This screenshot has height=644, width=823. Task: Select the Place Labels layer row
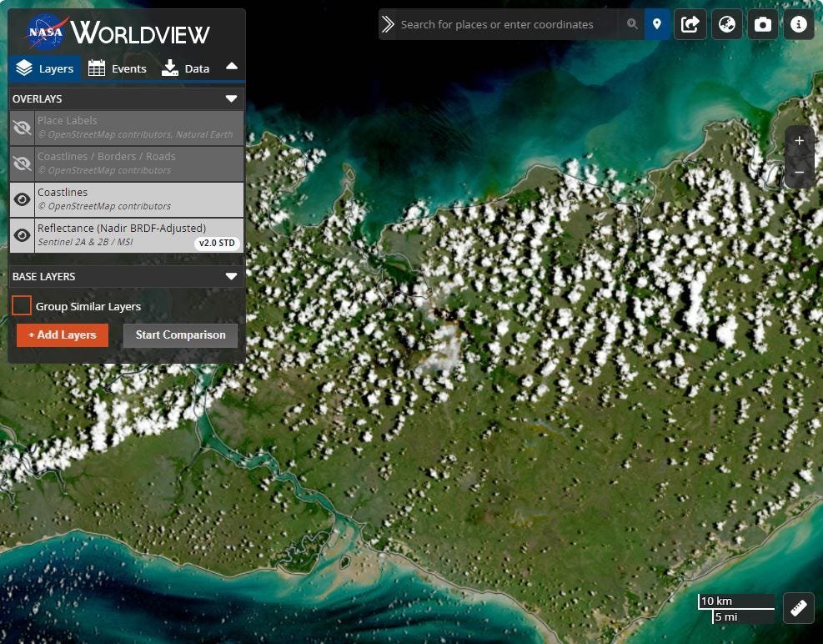tap(127, 128)
